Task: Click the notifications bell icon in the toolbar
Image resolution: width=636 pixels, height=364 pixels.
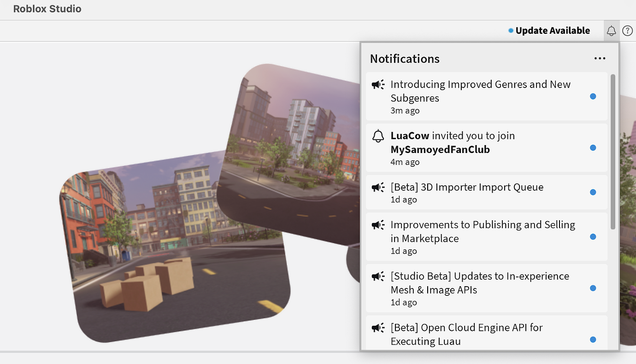Action: (x=611, y=30)
